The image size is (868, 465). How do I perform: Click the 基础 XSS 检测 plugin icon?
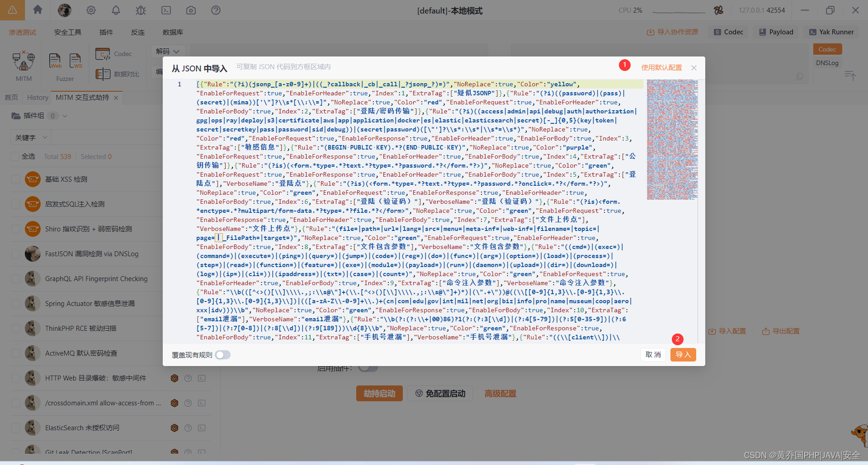tap(33, 179)
